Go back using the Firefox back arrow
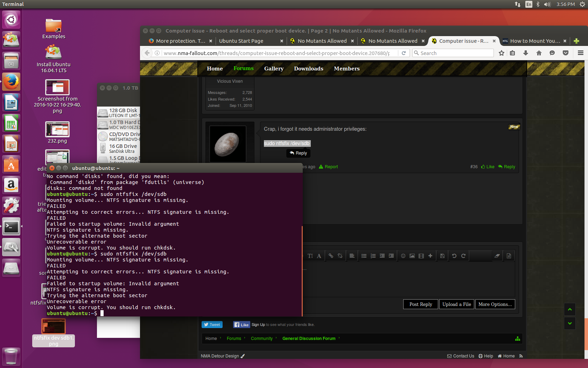Image resolution: width=588 pixels, height=368 pixels. pos(147,53)
